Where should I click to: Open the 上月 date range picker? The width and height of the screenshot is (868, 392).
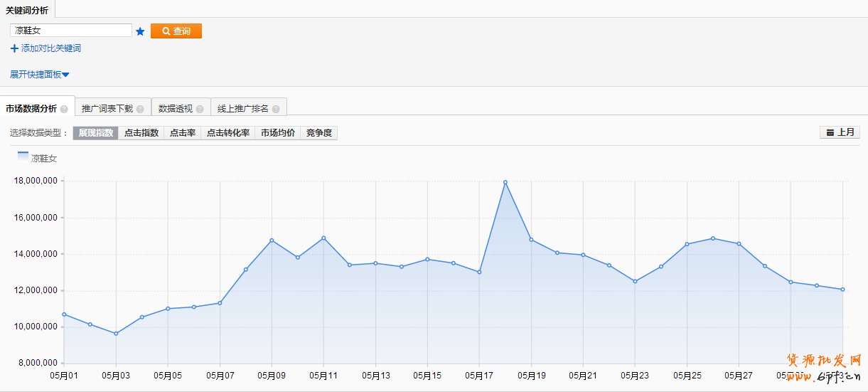click(x=840, y=132)
